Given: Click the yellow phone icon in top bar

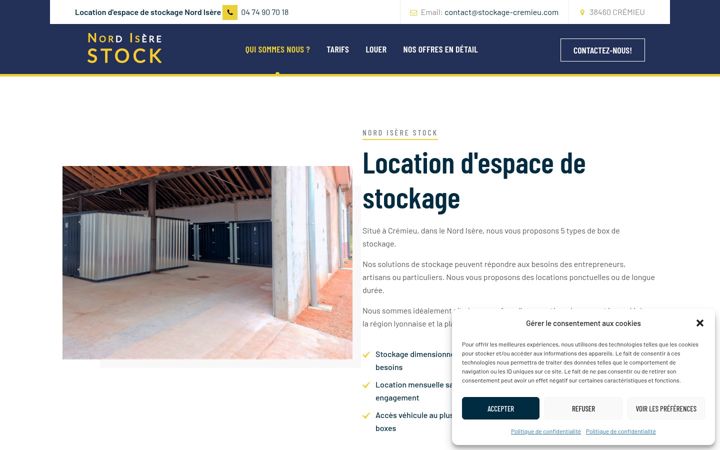Looking at the screenshot, I should 230,12.
